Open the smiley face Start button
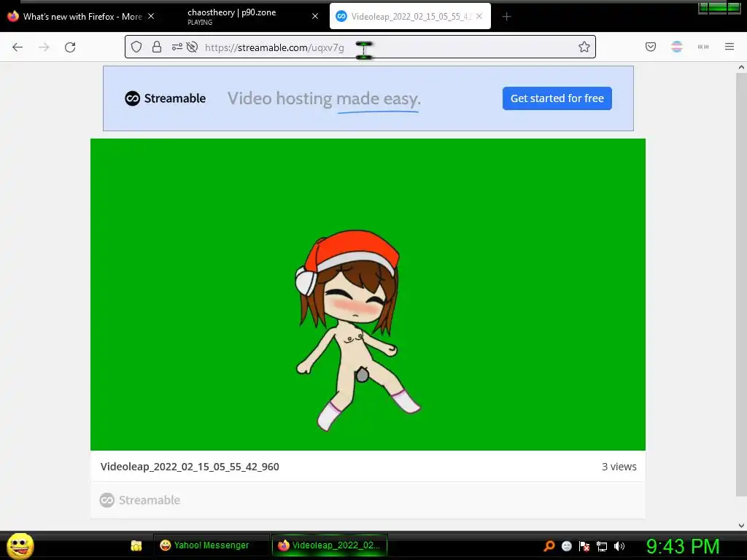Screen dimensions: 747x560 20,545
